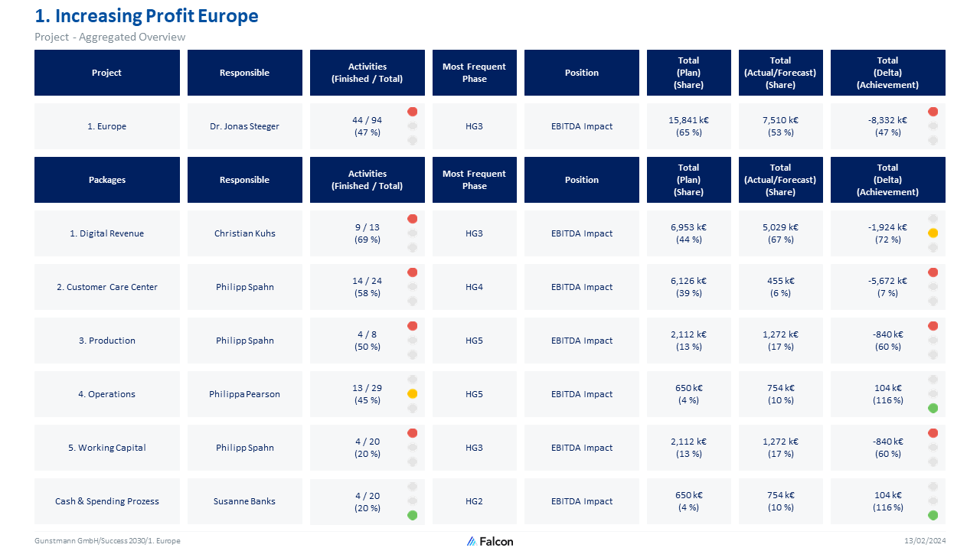Toggle the red delta indicator for Europe row
The width and height of the screenshot is (980, 551).
click(x=933, y=111)
